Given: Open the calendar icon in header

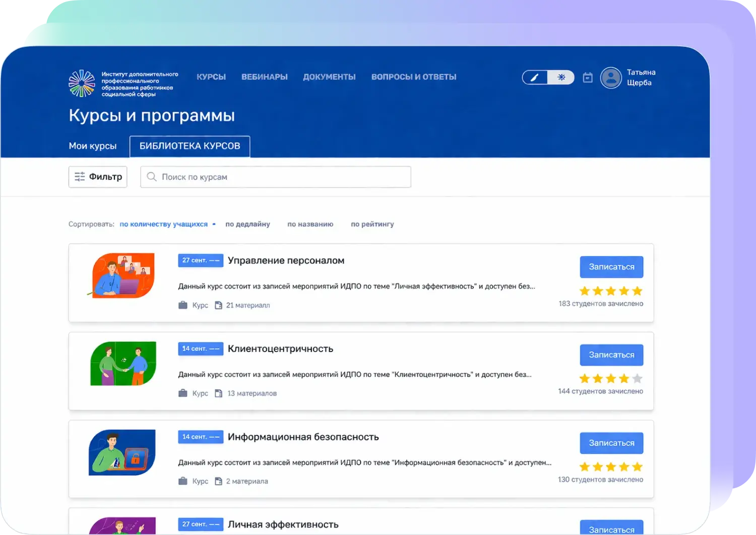Looking at the screenshot, I should (x=588, y=78).
